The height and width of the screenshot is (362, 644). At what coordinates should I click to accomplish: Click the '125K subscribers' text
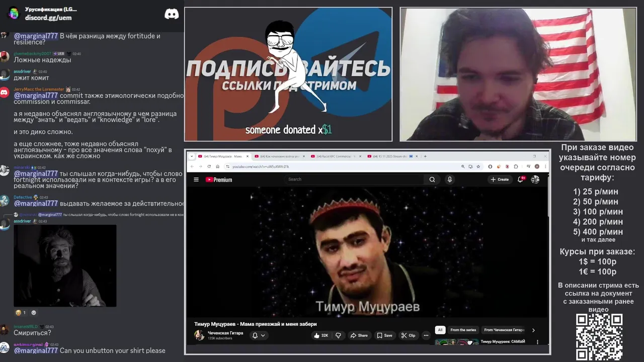[220, 338]
